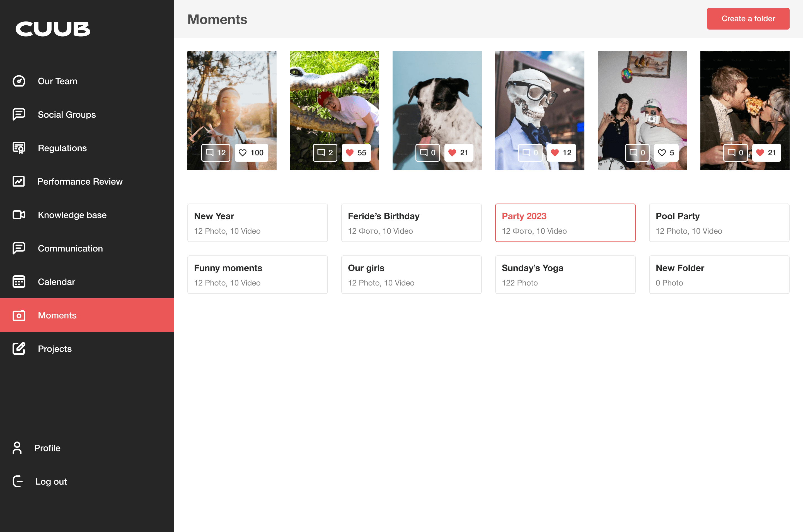Go to Communication section
The width and height of the screenshot is (803, 532).
coord(70,248)
